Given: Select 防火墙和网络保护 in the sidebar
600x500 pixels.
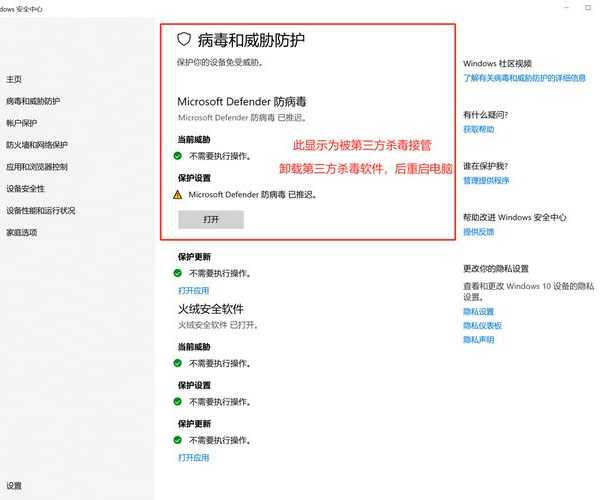Looking at the screenshot, I should click(37, 145).
